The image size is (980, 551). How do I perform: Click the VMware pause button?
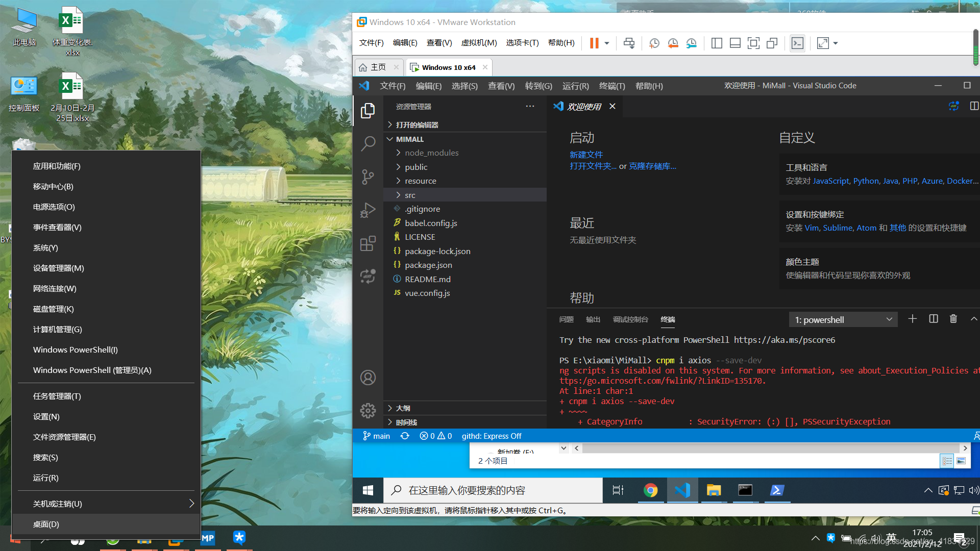tap(594, 43)
